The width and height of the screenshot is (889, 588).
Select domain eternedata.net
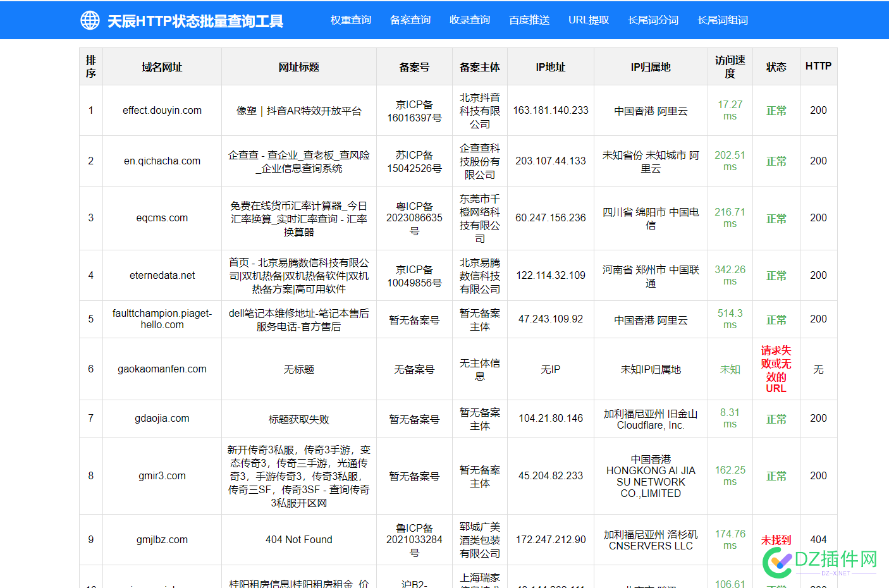tap(162, 275)
